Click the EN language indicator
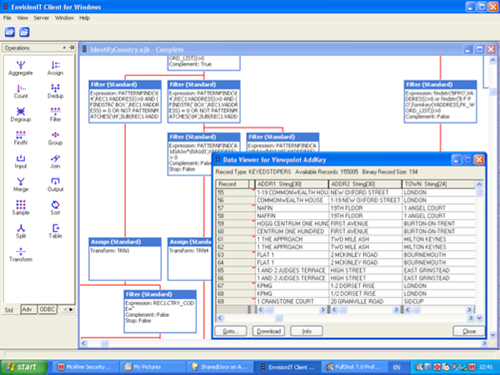 coord(396,367)
